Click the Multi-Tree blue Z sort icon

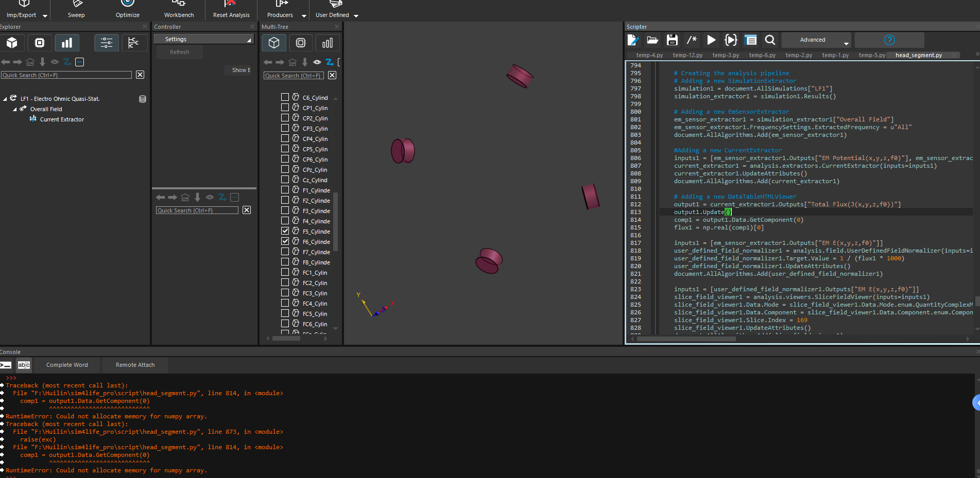pos(330,62)
